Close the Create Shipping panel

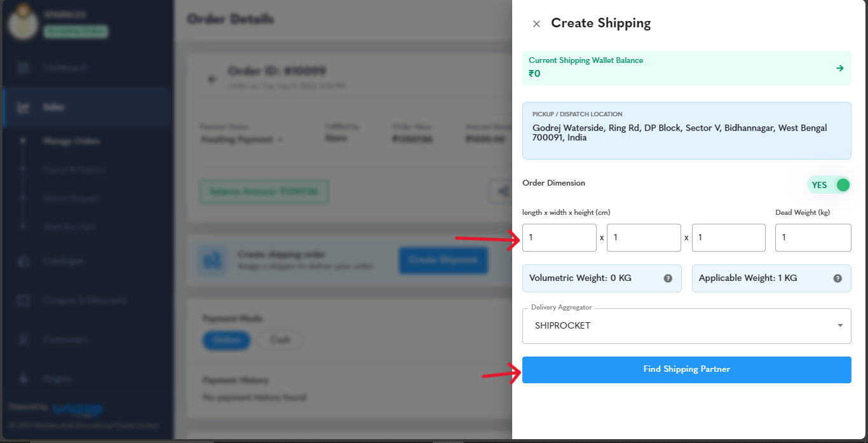(536, 24)
